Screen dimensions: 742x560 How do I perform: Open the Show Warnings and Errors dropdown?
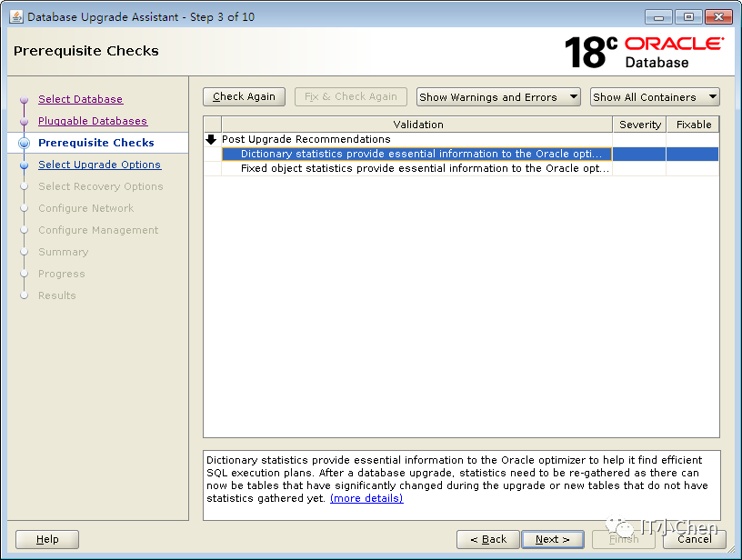click(498, 97)
